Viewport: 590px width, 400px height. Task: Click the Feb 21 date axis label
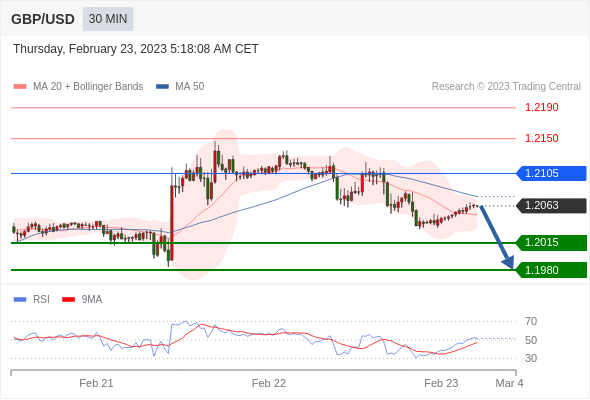click(96, 383)
